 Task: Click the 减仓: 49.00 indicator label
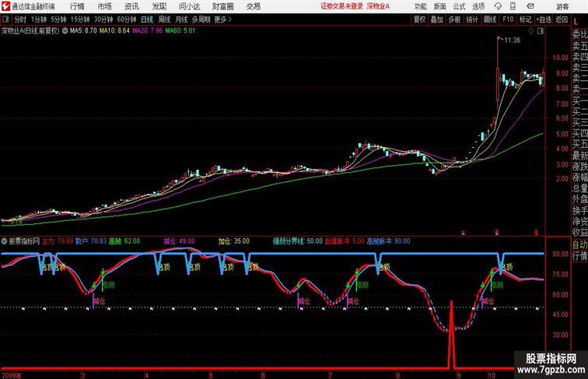pos(179,241)
